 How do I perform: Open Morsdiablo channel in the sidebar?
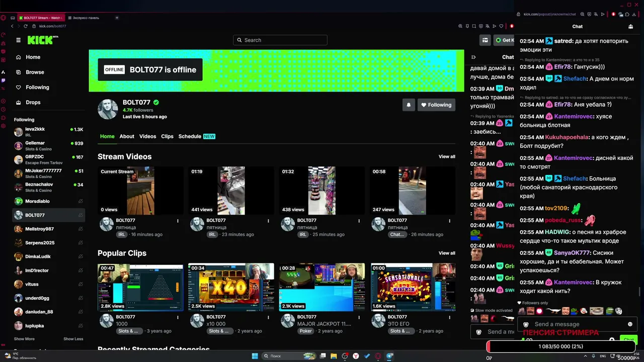click(x=49, y=201)
